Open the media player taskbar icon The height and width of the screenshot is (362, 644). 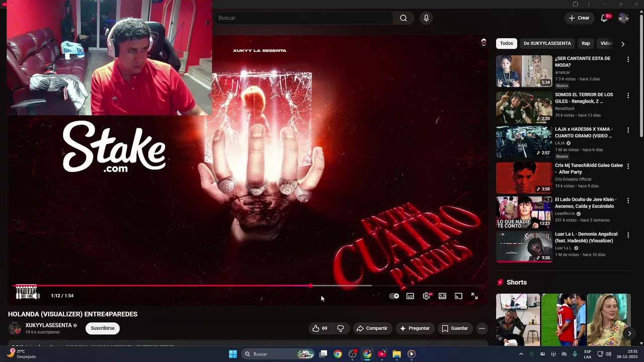(x=411, y=354)
